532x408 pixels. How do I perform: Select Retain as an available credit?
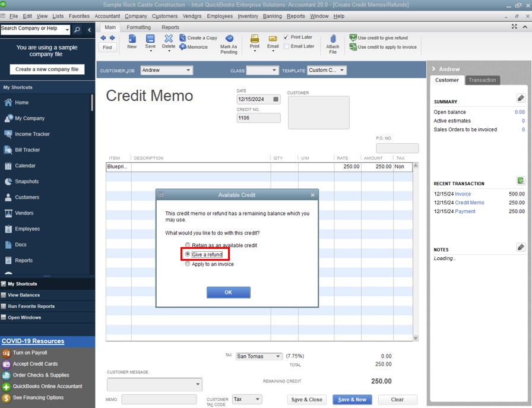click(x=188, y=245)
